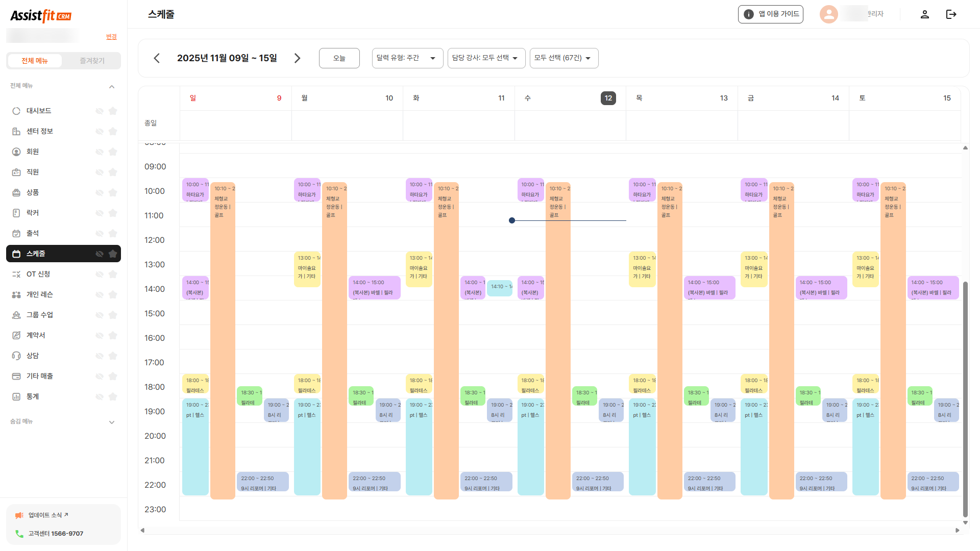980x551 pixels.
Task: Open Sunday 22:00 리포머 class block
Action: (x=262, y=482)
